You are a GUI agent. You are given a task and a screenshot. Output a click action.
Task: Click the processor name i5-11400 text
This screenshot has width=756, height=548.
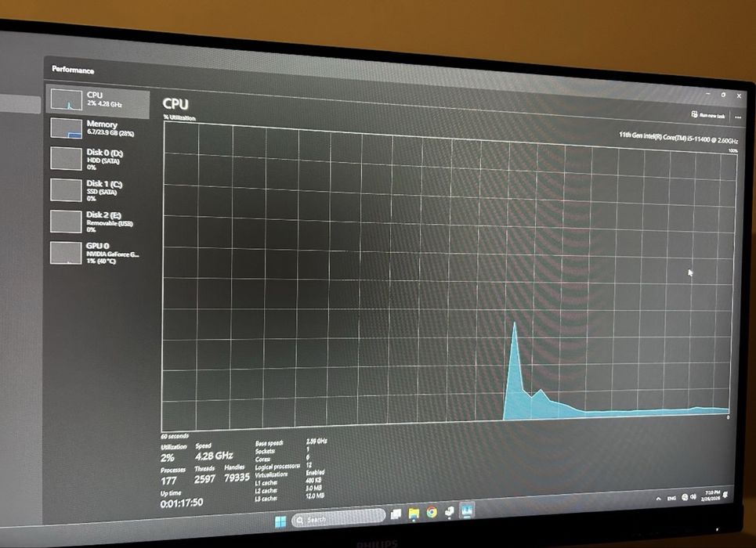point(678,138)
